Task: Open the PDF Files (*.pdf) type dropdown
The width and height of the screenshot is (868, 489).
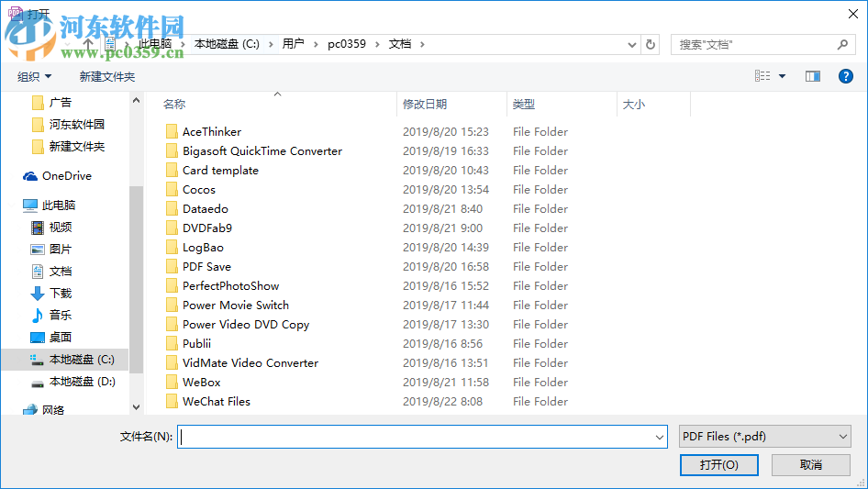Action: (x=764, y=437)
